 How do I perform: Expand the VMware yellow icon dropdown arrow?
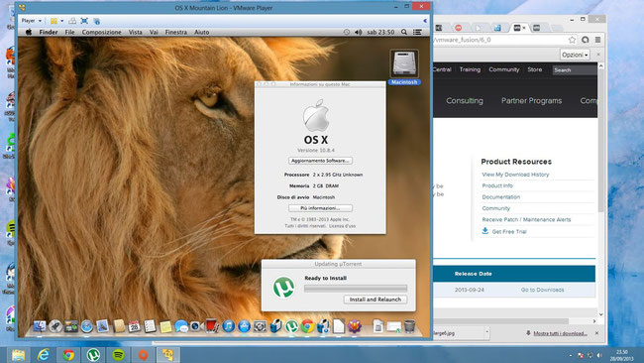pos(62,21)
